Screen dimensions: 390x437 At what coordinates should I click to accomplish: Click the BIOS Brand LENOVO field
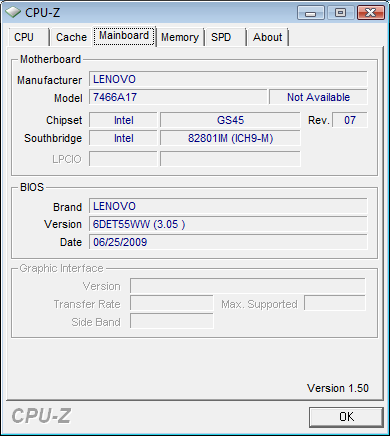coord(228,206)
